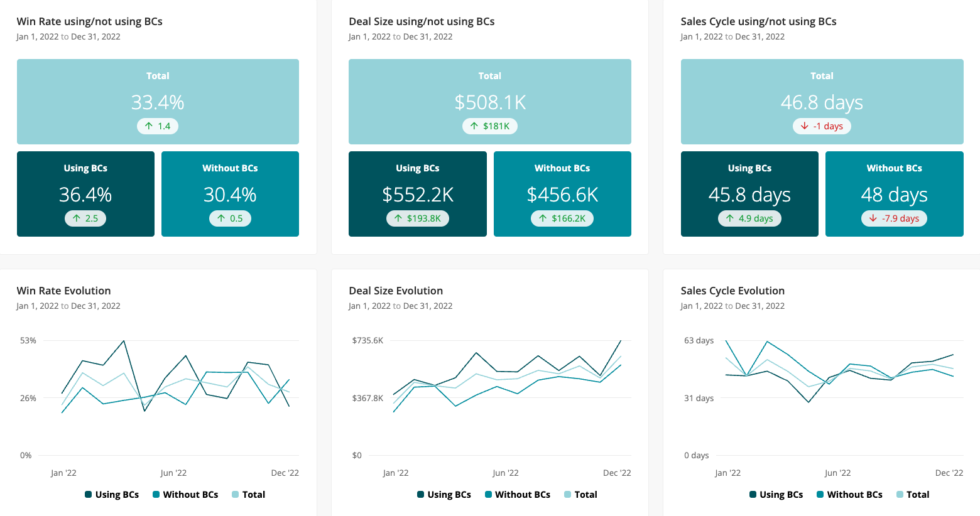This screenshot has width=980, height=516.
Task: Click dark teal swatch in Win Rate legend
Action: click(89, 495)
